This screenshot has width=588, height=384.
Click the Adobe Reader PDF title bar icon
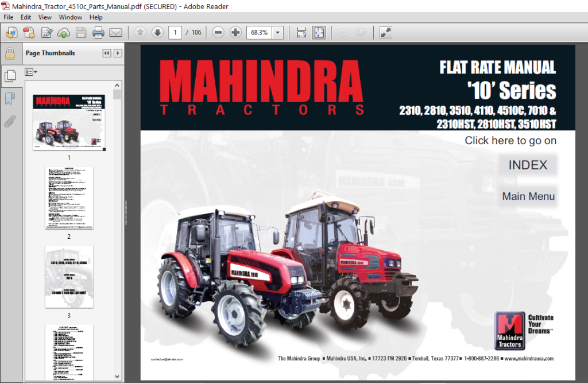[6, 6]
